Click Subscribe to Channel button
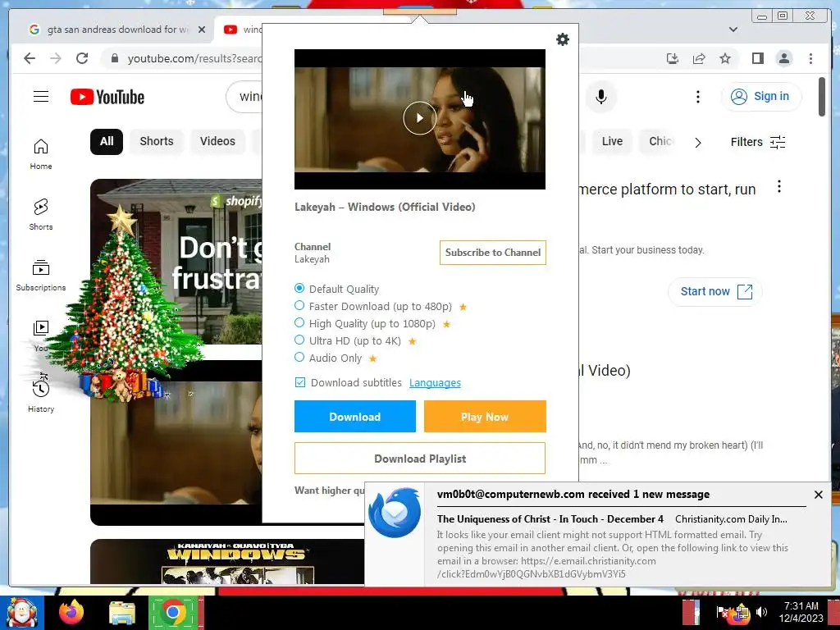Screen dimensions: 840x630 click(x=492, y=253)
